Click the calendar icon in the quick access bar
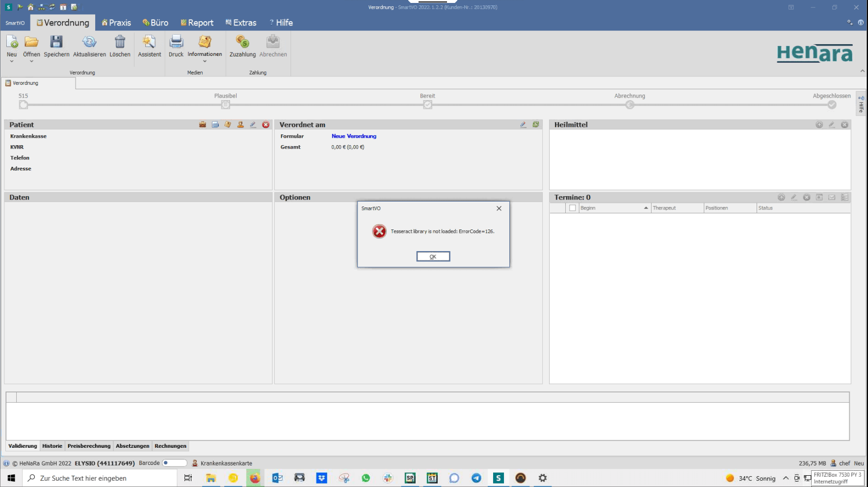Viewport: 868px width, 487px height. click(63, 7)
